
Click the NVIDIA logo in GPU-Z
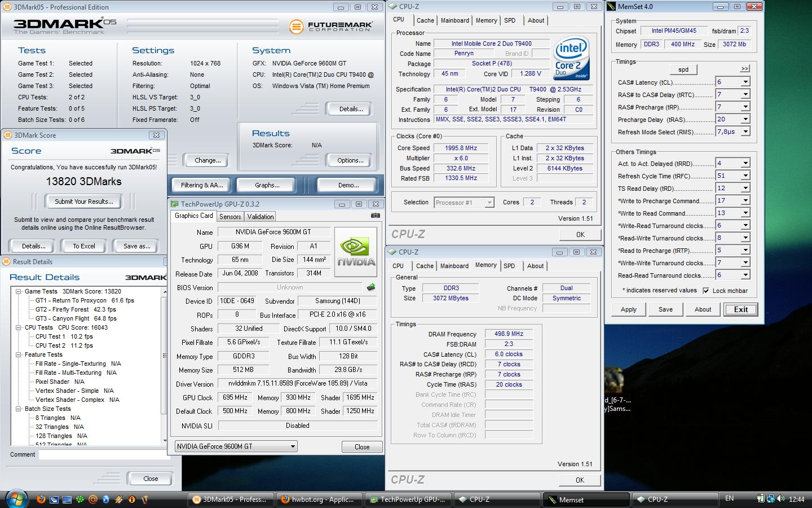(356, 252)
